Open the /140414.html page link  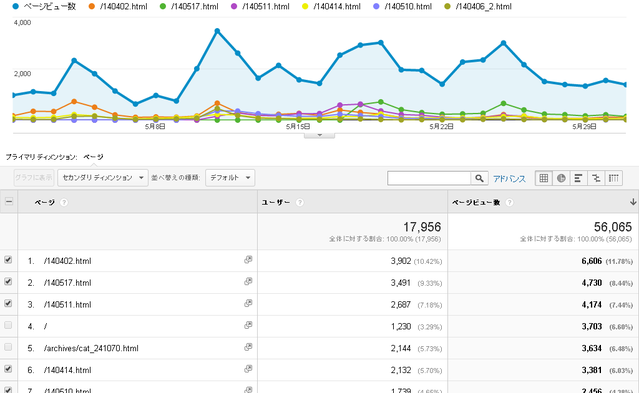[x=68, y=370]
